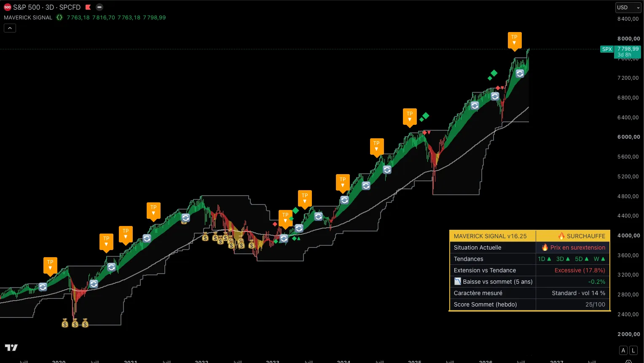Click the fire icon beside Prix en surextension
Viewport: 644px width, 363px height.
(545, 247)
